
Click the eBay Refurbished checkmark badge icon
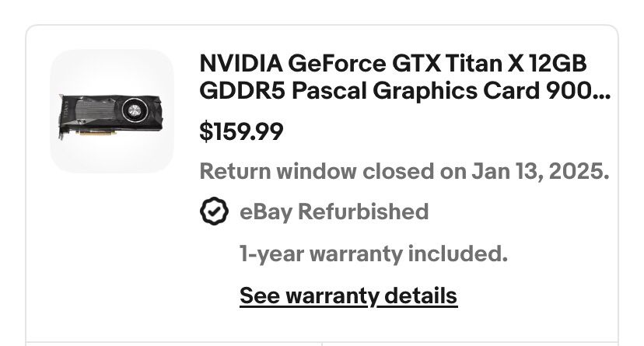click(x=214, y=211)
